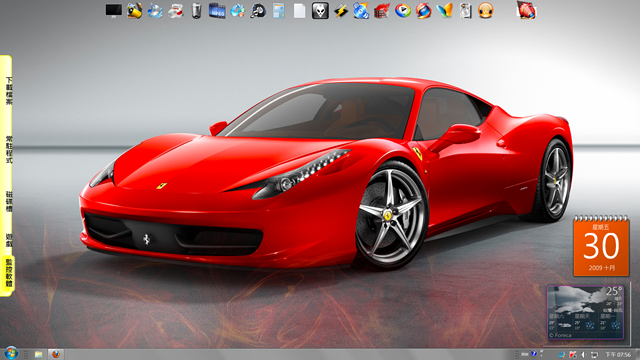Select the highlighted 監控軟體 sidebar tab
This screenshot has width=640, height=360.
(x=9, y=272)
